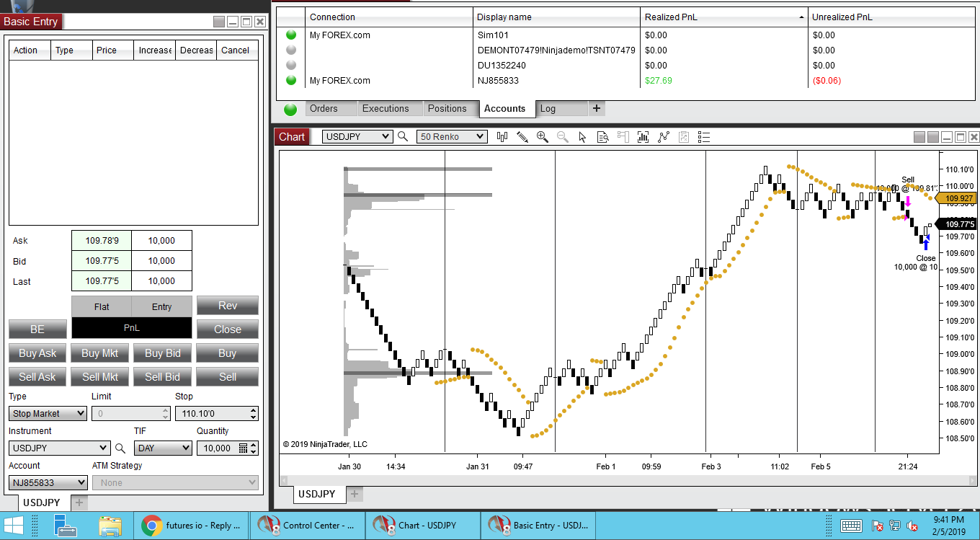The width and height of the screenshot is (980, 540).
Task: Click the Buy Mkt button
Action: 100,353
